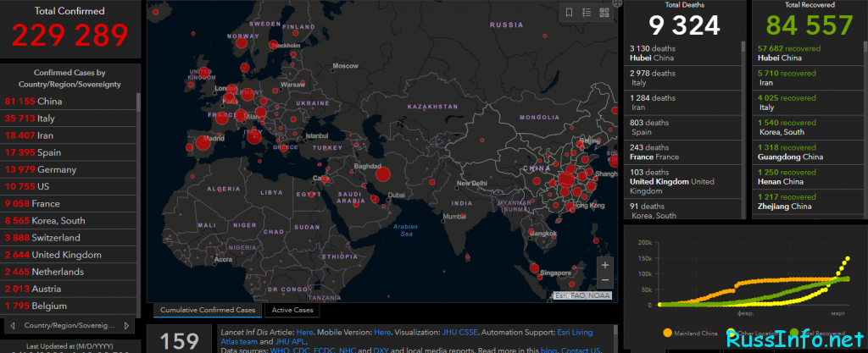Screen dimensions: 868x353
Task: Toggle the Mainland China legend series
Action: 689,334
